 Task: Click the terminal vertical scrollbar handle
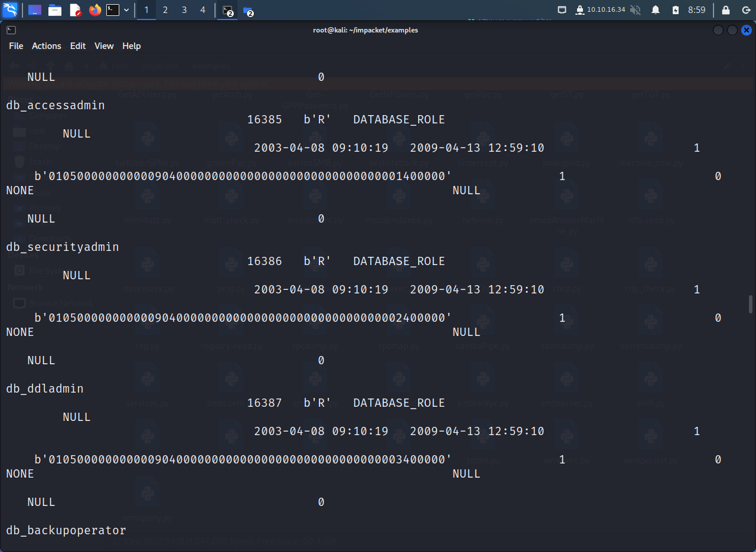pyautogui.click(x=751, y=305)
